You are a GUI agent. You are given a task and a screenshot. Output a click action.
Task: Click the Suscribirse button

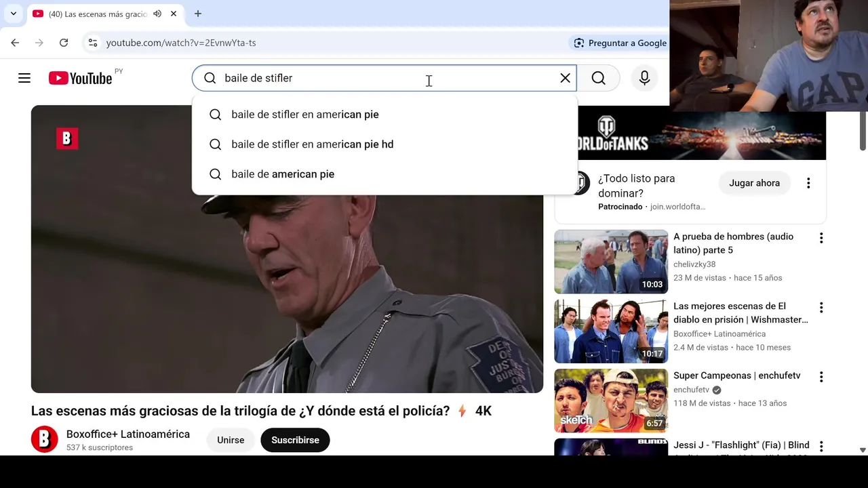tap(295, 441)
